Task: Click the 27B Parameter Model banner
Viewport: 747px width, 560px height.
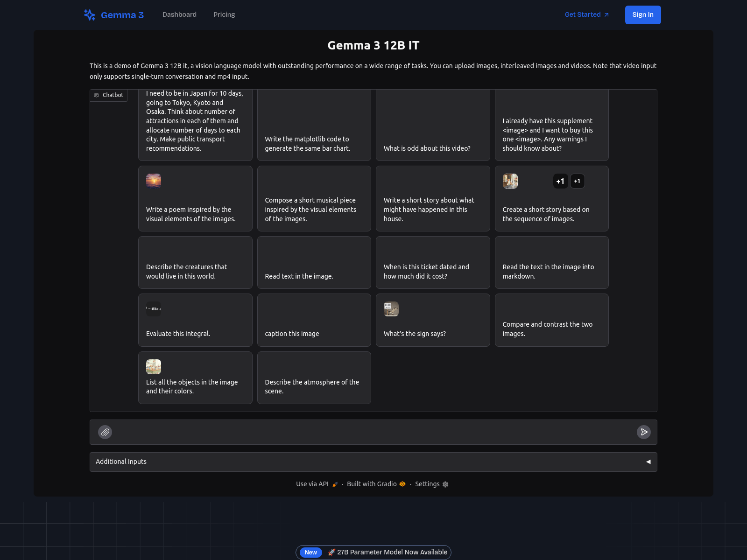Action: (373, 552)
